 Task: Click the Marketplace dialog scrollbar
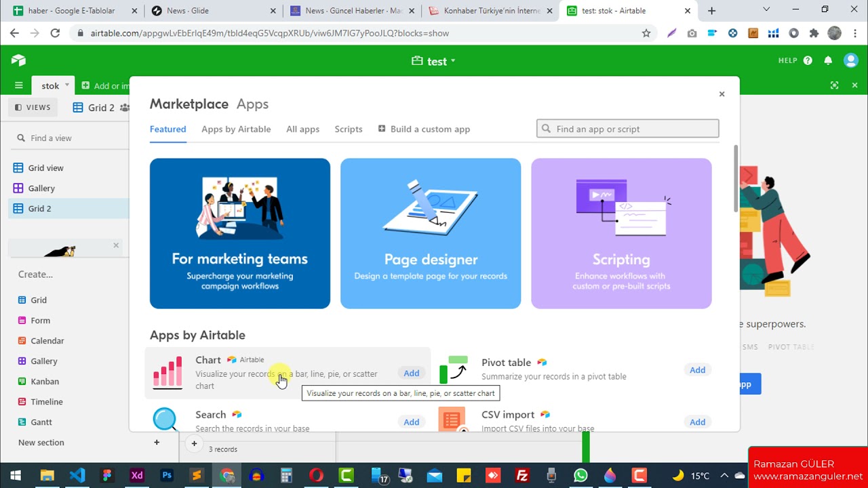(x=736, y=178)
